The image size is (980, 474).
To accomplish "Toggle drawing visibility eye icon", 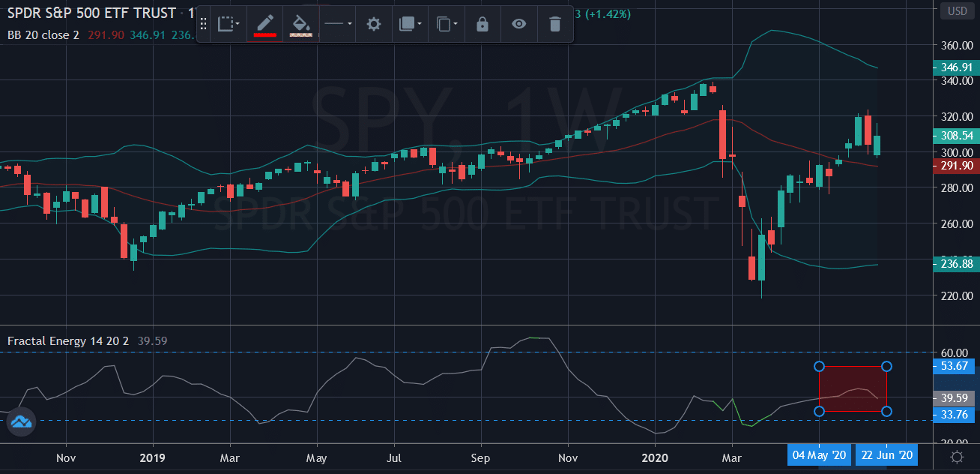I will (x=518, y=24).
